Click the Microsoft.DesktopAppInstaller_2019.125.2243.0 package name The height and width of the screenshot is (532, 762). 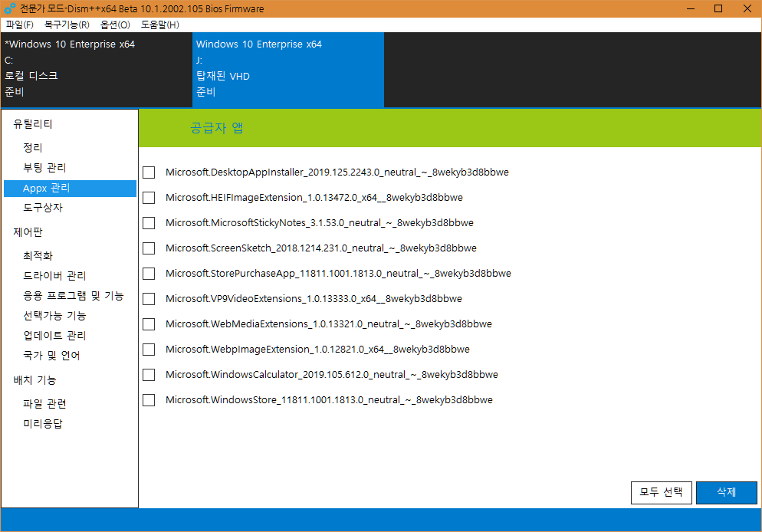click(x=337, y=172)
